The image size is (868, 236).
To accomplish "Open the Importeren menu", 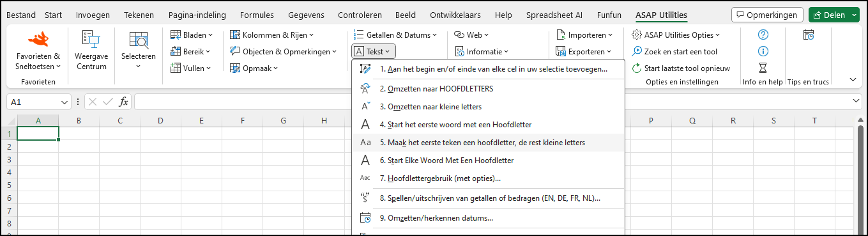I will point(584,35).
